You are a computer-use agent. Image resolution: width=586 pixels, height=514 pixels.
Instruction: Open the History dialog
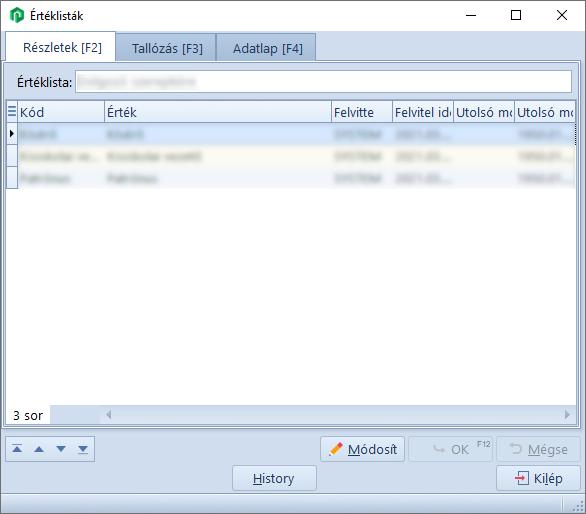click(274, 478)
